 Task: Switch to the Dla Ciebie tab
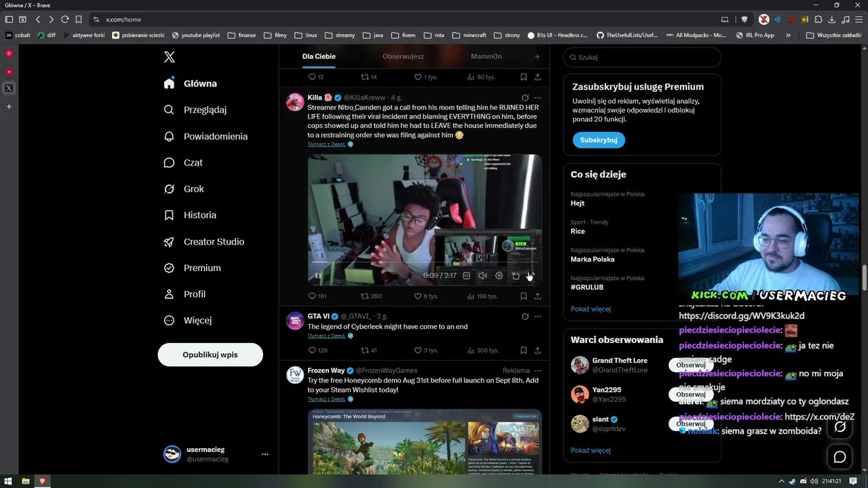coord(319,56)
